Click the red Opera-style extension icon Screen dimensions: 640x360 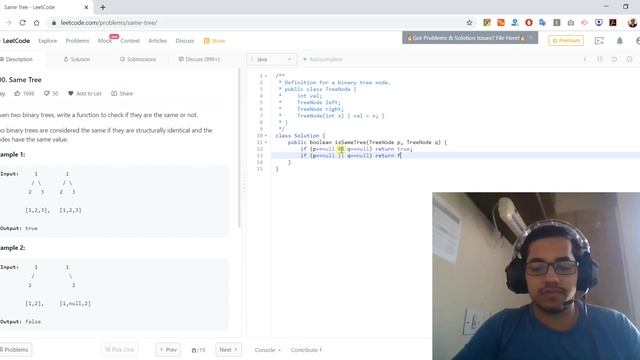coord(529,23)
